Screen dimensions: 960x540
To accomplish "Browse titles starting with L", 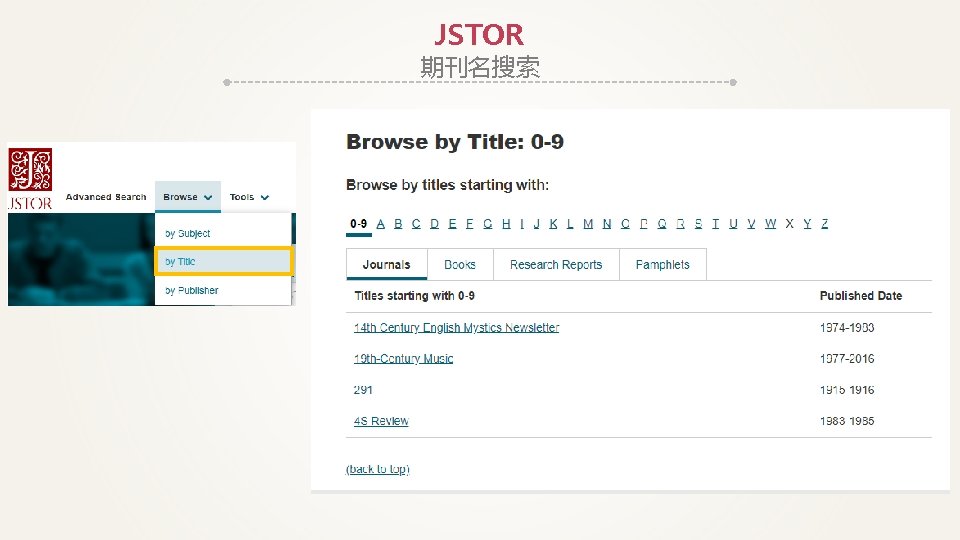I will 570,223.
